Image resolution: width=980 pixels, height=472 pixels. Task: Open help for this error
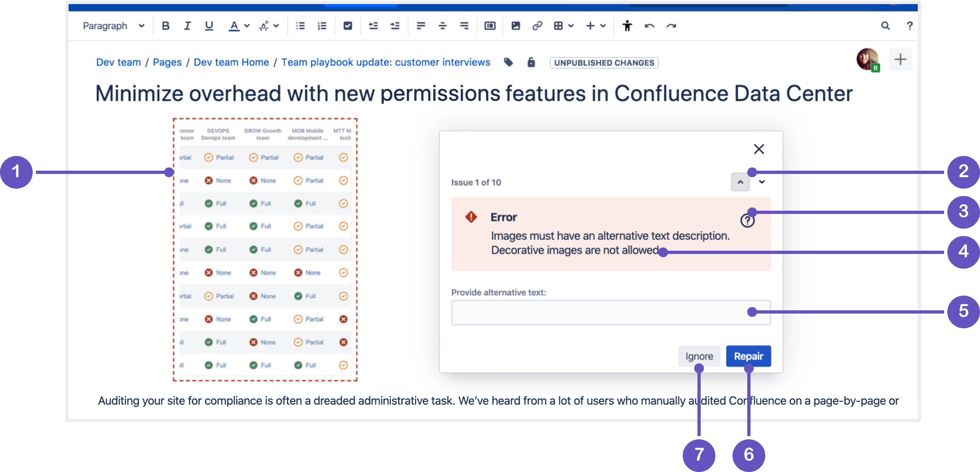click(x=747, y=221)
